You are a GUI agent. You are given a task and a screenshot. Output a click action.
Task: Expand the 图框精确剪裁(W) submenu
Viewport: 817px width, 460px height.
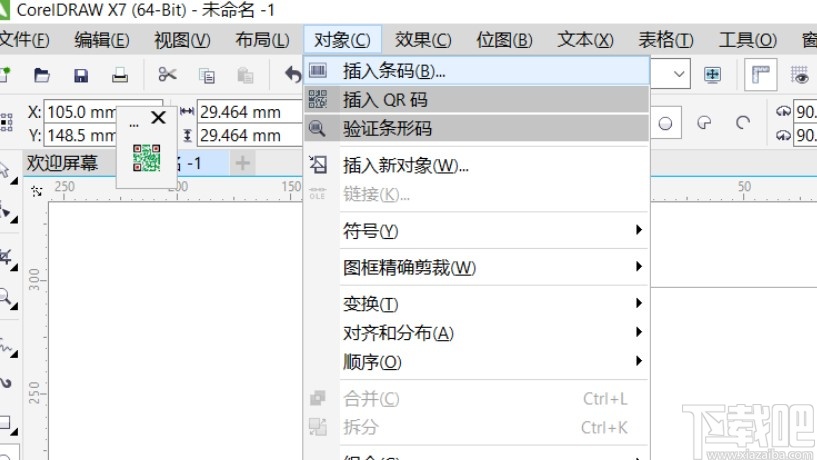tap(476, 267)
